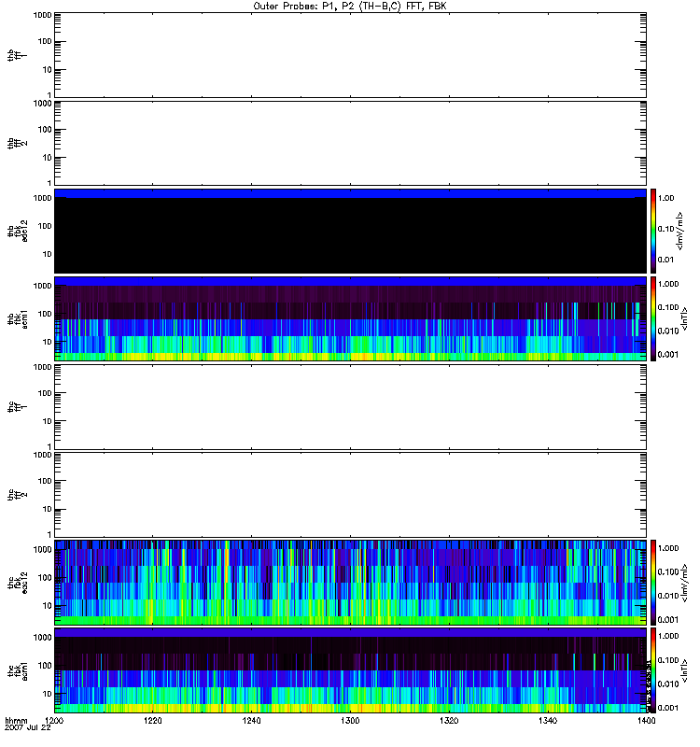This screenshot has height=747, width=700.
Task: Click the plot title 'Outer Probes: P1, P2'
Action: [350, 6]
